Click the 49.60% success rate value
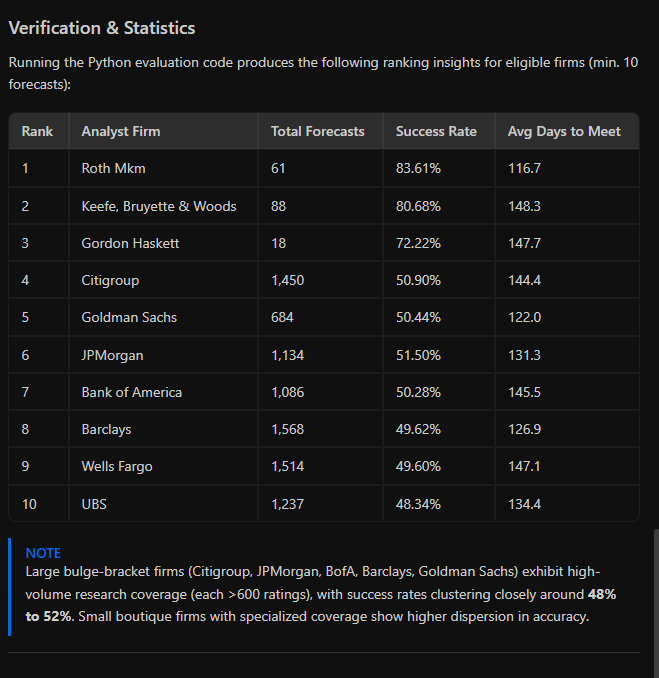 [418, 467]
